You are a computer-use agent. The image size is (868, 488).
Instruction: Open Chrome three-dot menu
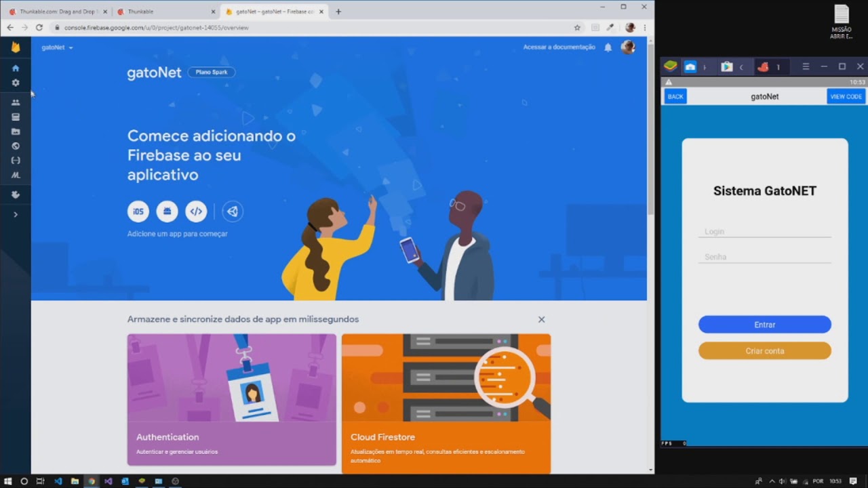coord(645,28)
